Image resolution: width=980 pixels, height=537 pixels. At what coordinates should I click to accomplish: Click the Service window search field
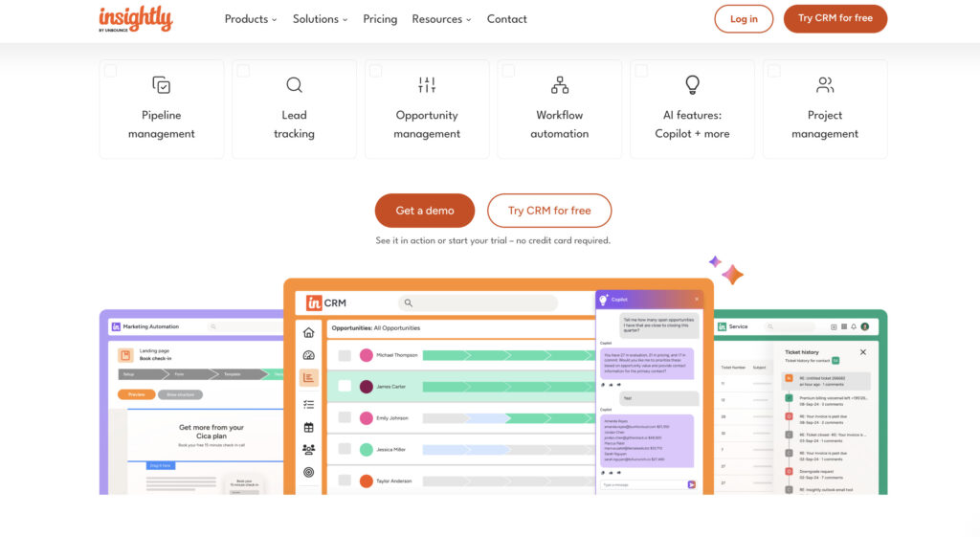(791, 326)
